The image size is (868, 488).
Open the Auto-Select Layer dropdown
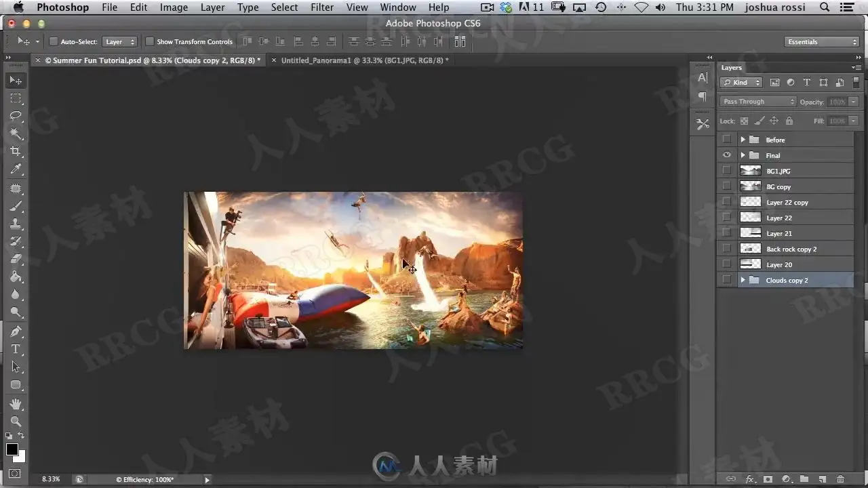click(120, 41)
